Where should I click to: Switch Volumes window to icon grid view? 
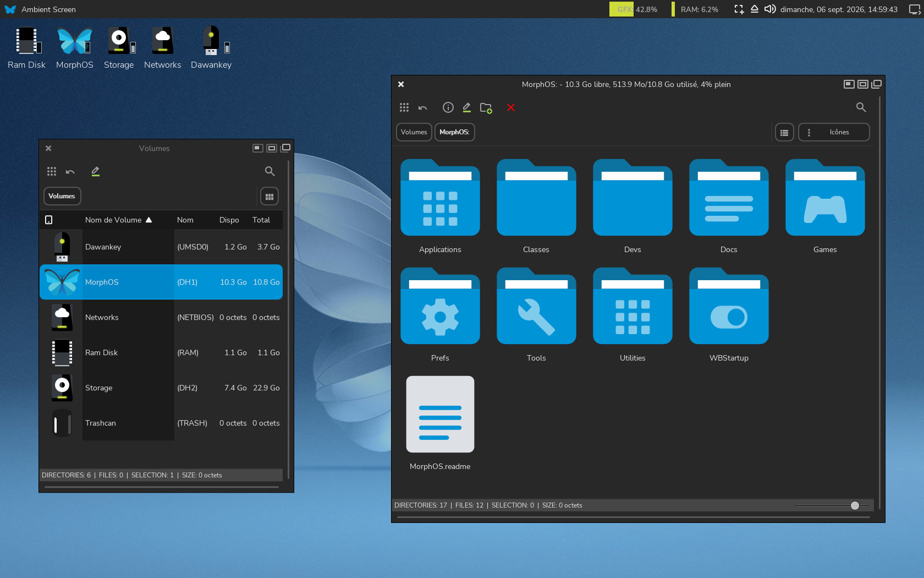click(269, 197)
